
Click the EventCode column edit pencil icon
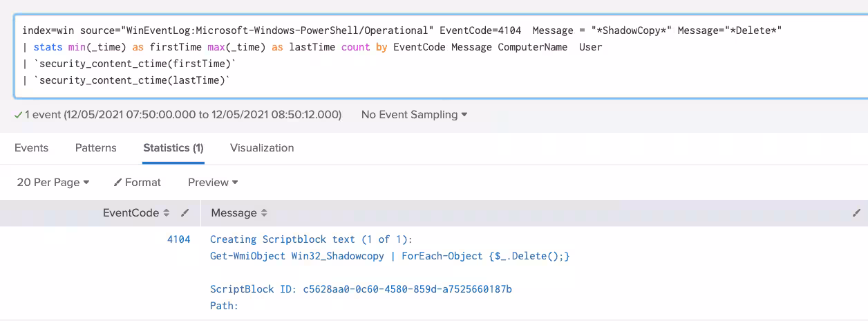[185, 213]
